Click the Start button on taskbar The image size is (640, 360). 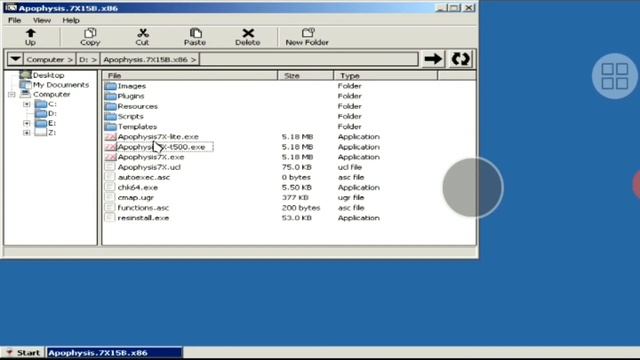22,353
